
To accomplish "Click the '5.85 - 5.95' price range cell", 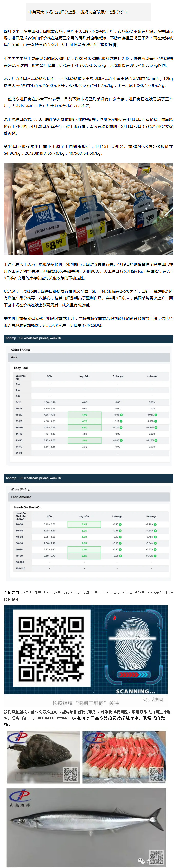I will coord(49,408).
